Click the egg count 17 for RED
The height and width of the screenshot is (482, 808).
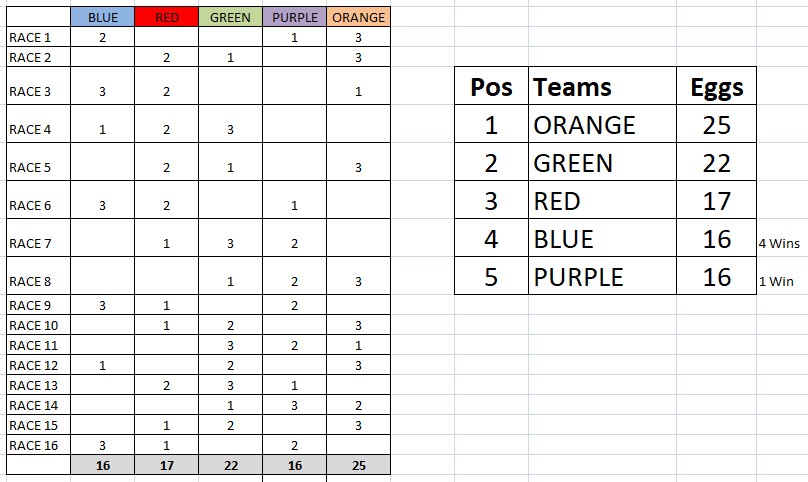pos(716,200)
